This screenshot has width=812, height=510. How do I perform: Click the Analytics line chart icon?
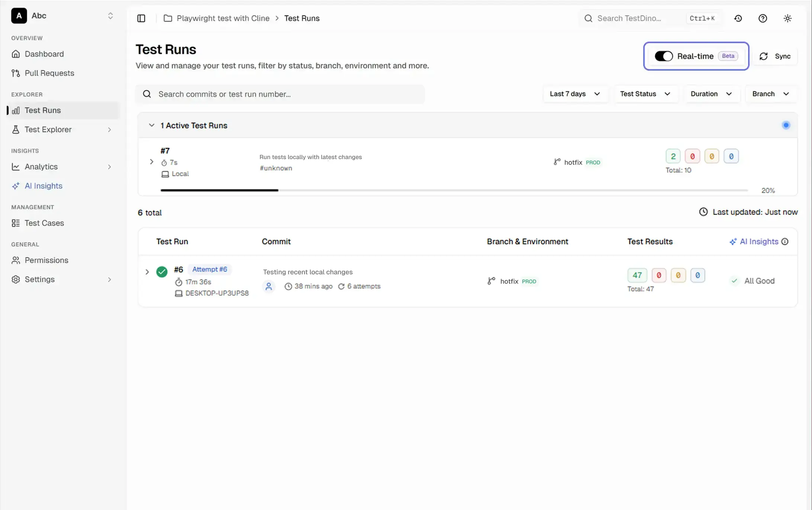(x=16, y=167)
